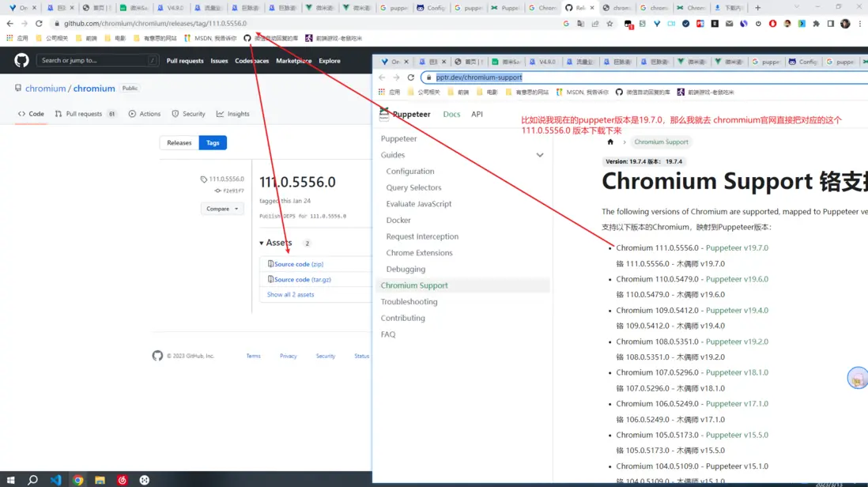This screenshot has height=487, width=868.
Task: Click the home icon in docs breadcrumb
Action: click(x=610, y=142)
